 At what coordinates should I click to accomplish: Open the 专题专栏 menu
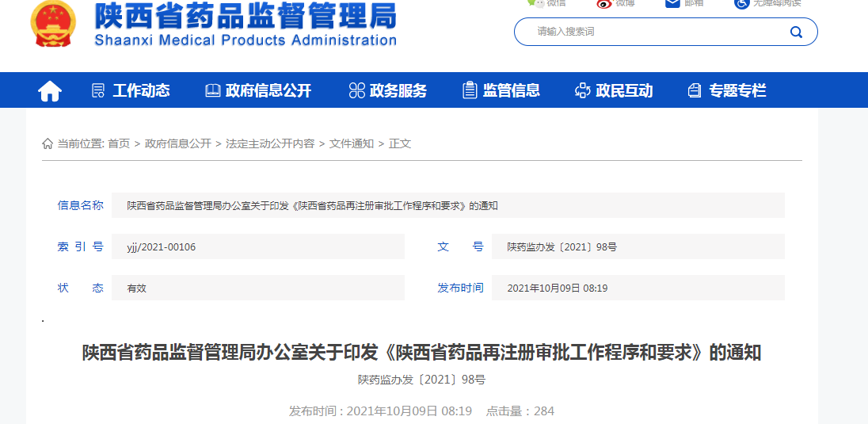(x=737, y=90)
